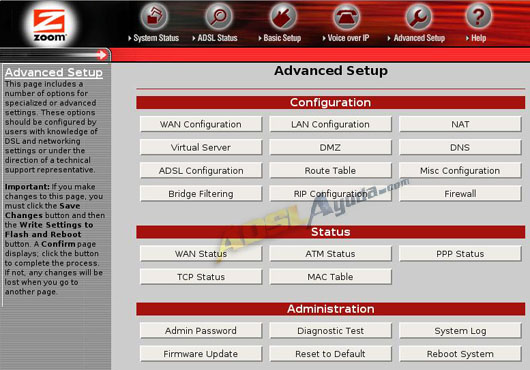Change the Admin Password
The width and height of the screenshot is (530, 370).
pos(201,330)
